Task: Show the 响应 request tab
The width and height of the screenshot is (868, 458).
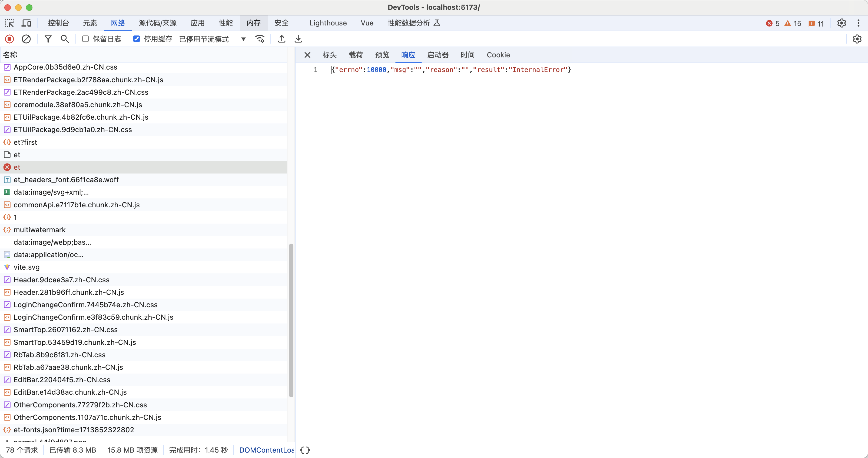Action: [408, 55]
